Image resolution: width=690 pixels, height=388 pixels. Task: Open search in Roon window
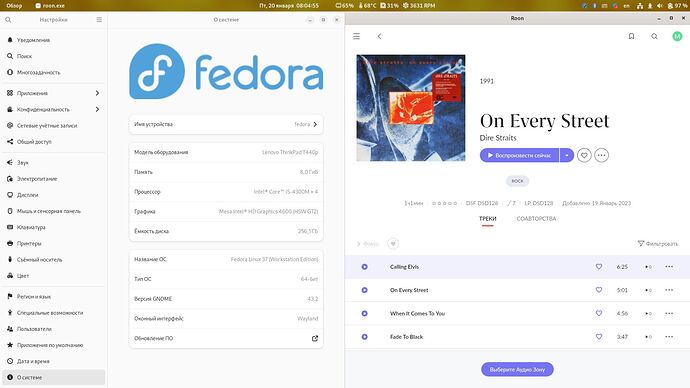point(654,37)
